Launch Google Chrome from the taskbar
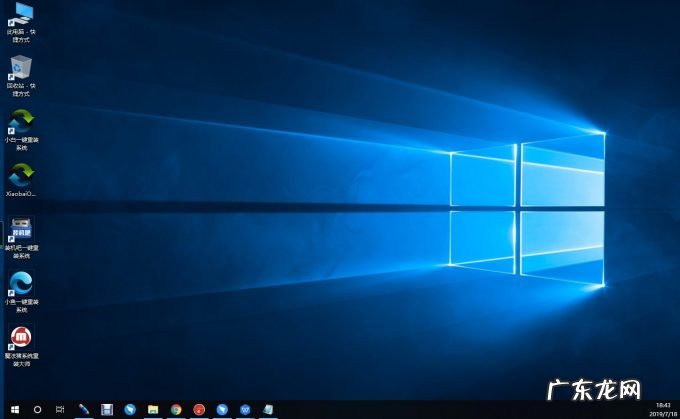Image resolution: width=680 pixels, height=419 pixels. pos(176,409)
